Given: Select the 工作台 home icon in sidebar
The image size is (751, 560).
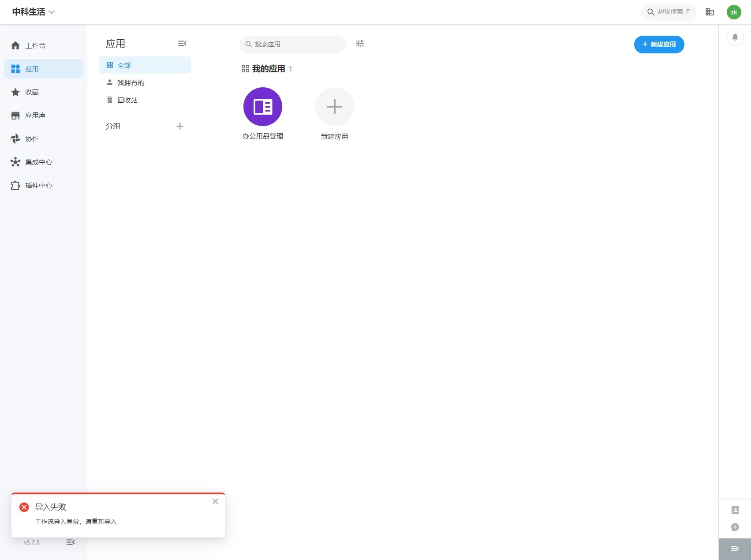Looking at the screenshot, I should tap(15, 45).
